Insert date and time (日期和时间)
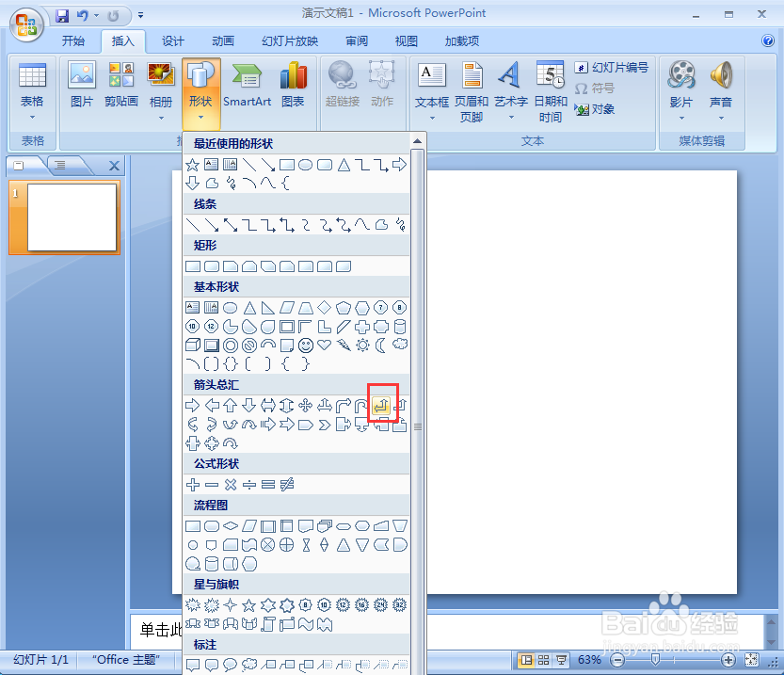 tap(551, 92)
